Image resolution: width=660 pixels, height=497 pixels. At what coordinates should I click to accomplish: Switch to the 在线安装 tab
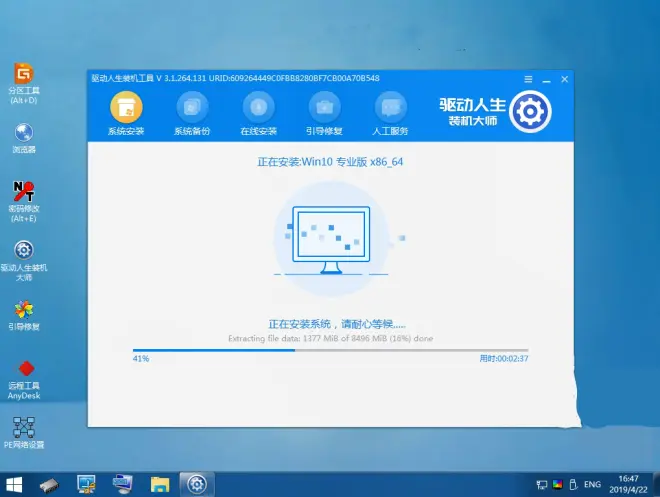point(258,114)
